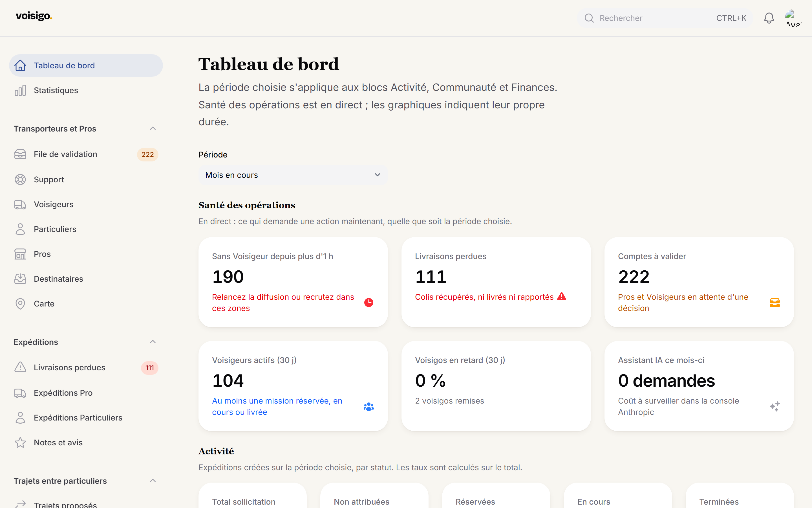812x508 pixels.
Task: Collapse the Transporteurs et Pros section
Action: (x=153, y=129)
